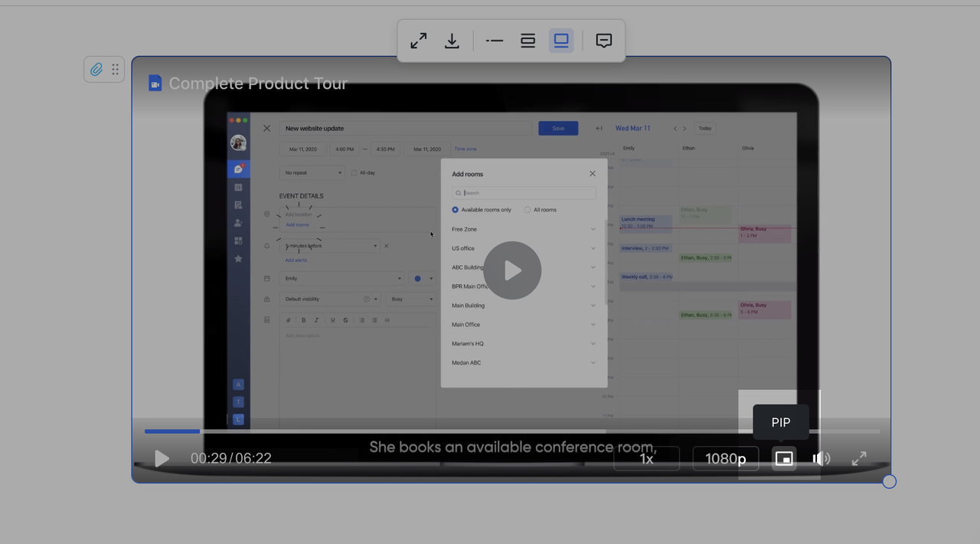Click the resize handle at the video corner
980x544 pixels.
click(889, 481)
